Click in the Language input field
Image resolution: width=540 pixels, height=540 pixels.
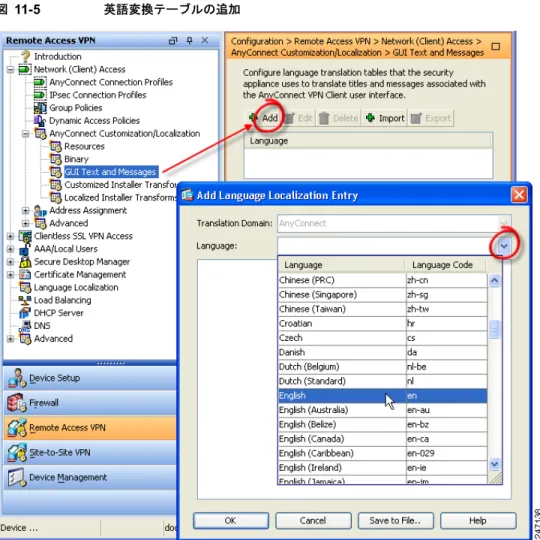[387, 246]
